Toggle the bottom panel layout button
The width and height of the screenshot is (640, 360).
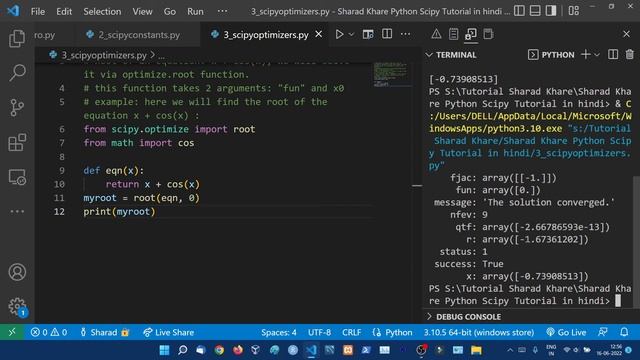coord(535,11)
